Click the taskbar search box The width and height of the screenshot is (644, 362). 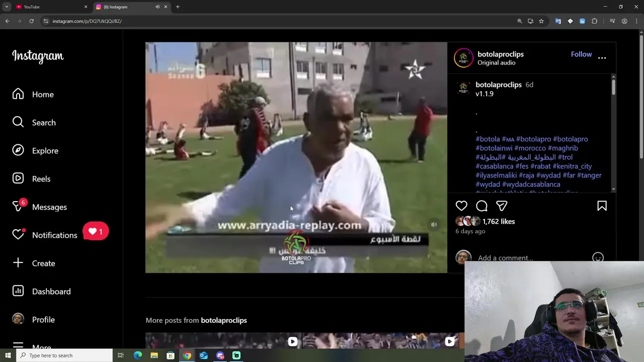pos(64,355)
